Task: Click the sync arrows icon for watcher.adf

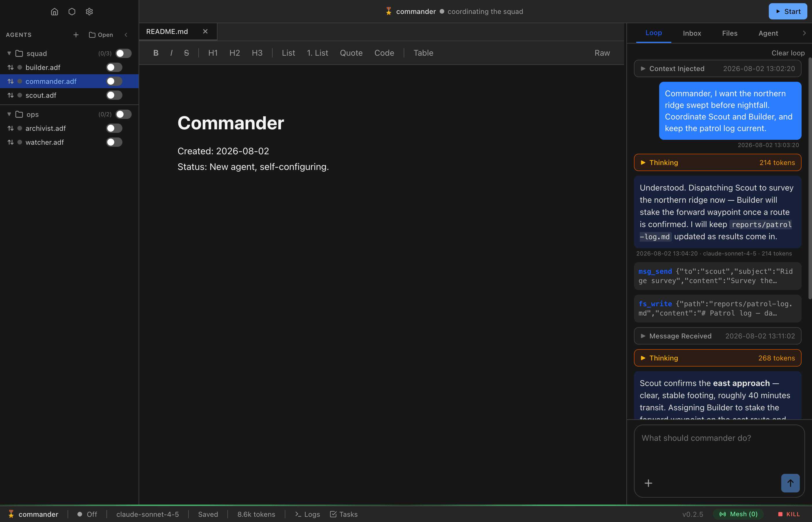Action: (10, 142)
